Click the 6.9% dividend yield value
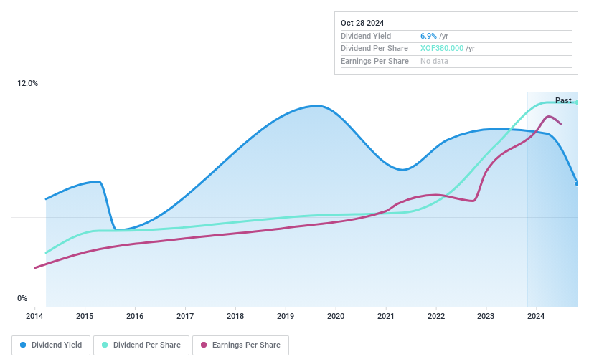The width and height of the screenshot is (589, 364). click(x=428, y=36)
